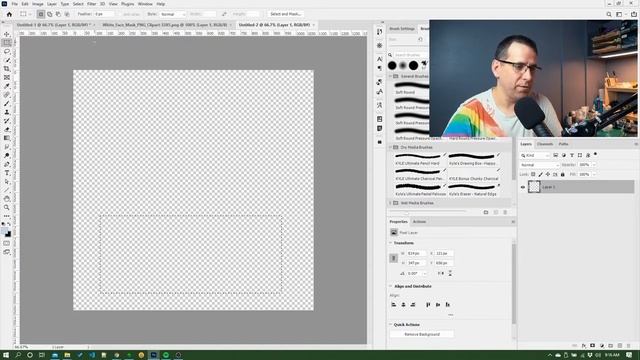Click the foreground color swatch

click(4, 231)
